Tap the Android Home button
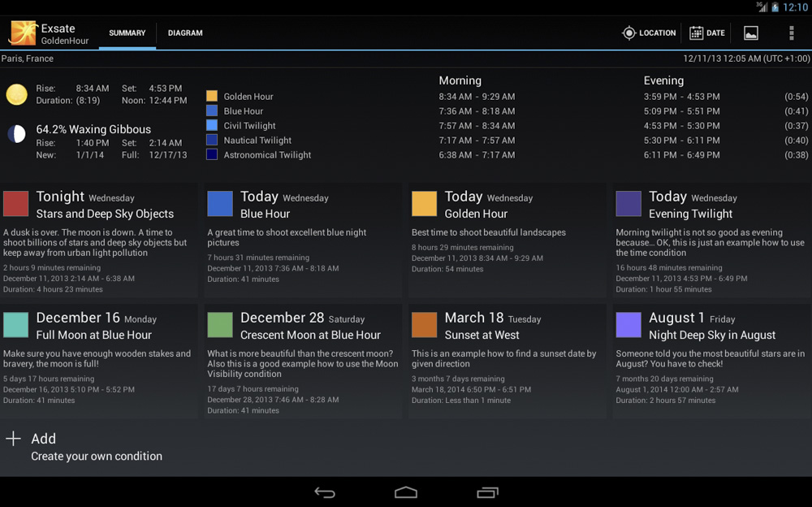The height and width of the screenshot is (507, 812). click(405, 492)
